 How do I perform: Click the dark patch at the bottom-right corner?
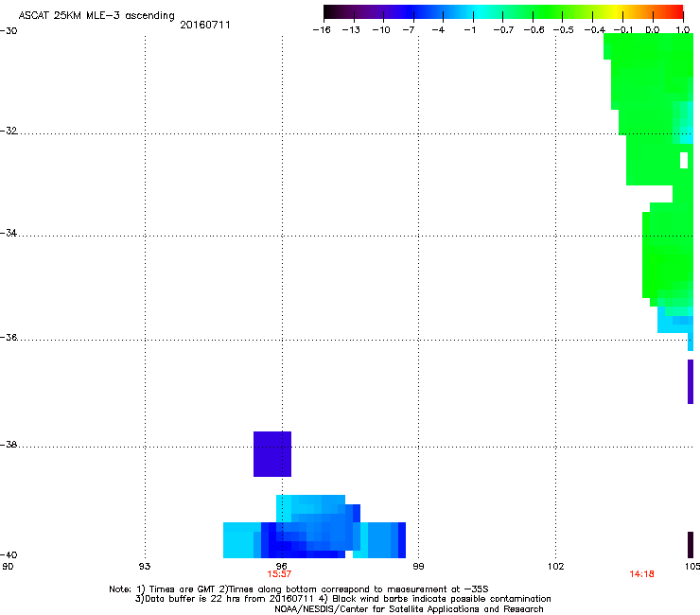691,545
